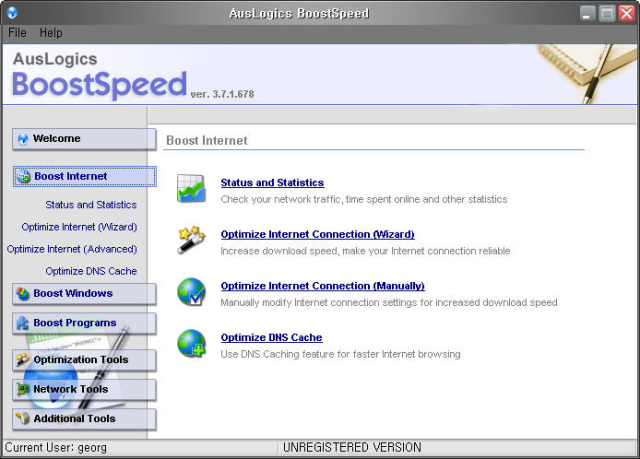The height and width of the screenshot is (459, 640).
Task: Click the title bar application icon
Action: point(12,13)
